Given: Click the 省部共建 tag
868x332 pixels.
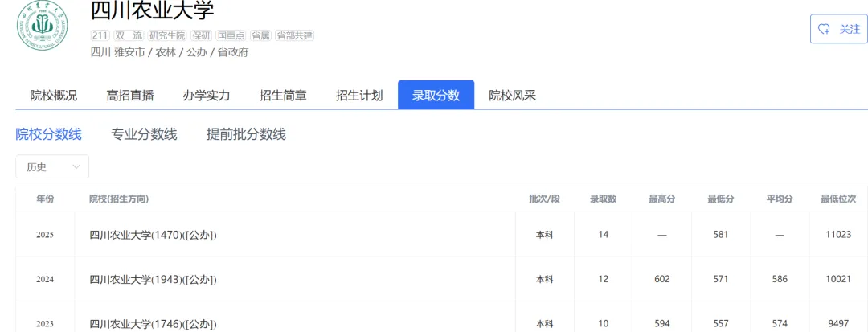Looking at the screenshot, I should coord(294,35).
